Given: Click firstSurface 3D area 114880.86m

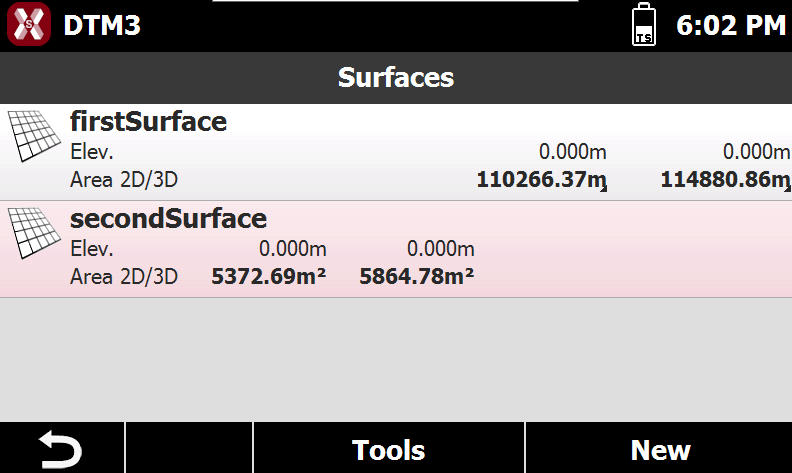Looking at the screenshot, I should point(725,180).
